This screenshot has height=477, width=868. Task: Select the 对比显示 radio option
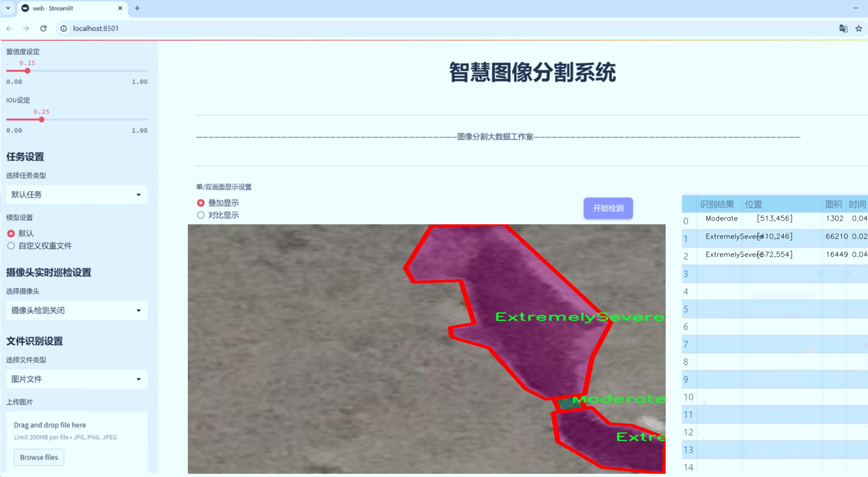201,215
